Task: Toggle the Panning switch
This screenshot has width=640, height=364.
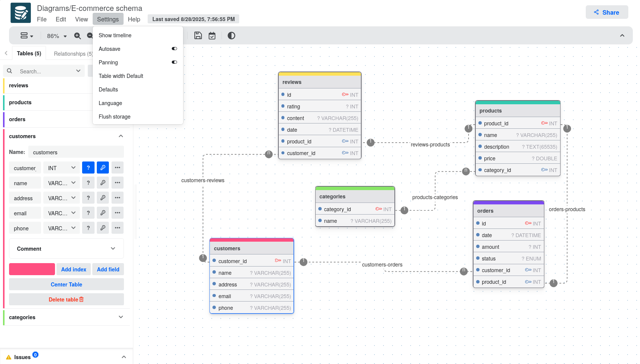Action: [x=174, y=62]
